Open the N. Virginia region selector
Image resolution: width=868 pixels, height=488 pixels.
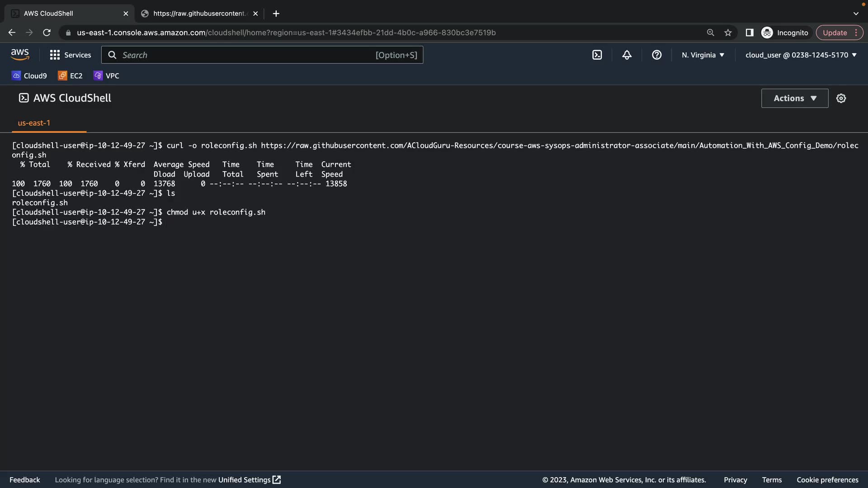coord(703,55)
